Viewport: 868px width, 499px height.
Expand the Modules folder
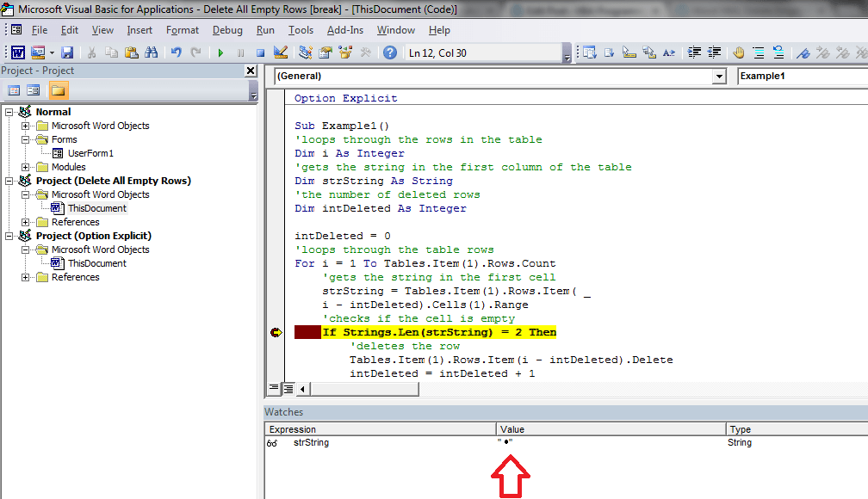(26, 167)
